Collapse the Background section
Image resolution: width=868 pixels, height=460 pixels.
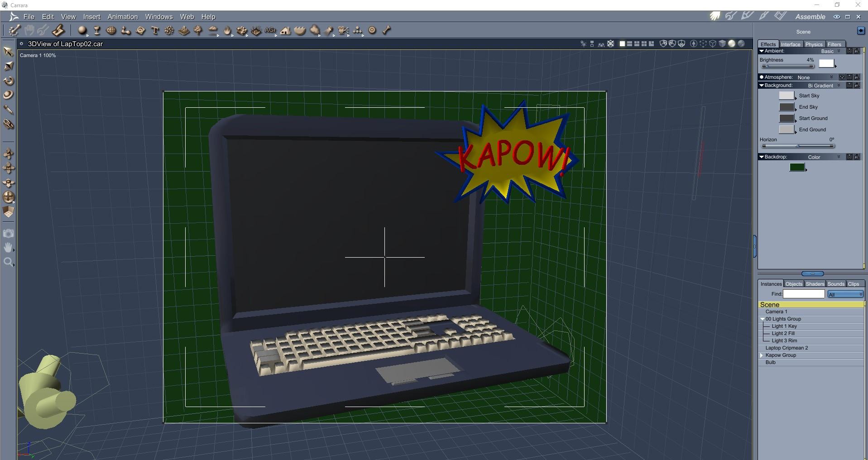click(x=762, y=86)
